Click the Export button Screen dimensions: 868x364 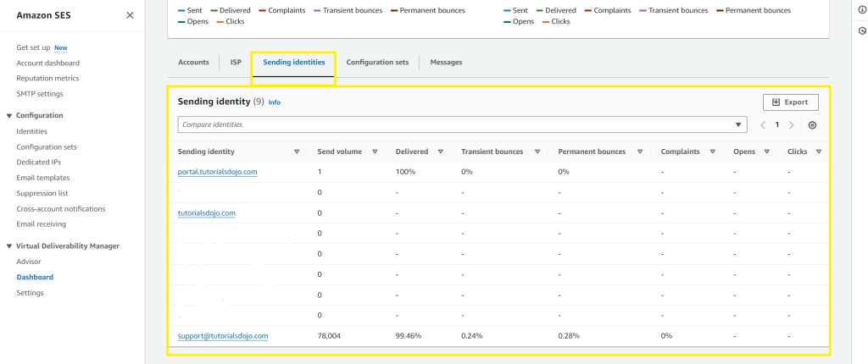coord(790,102)
